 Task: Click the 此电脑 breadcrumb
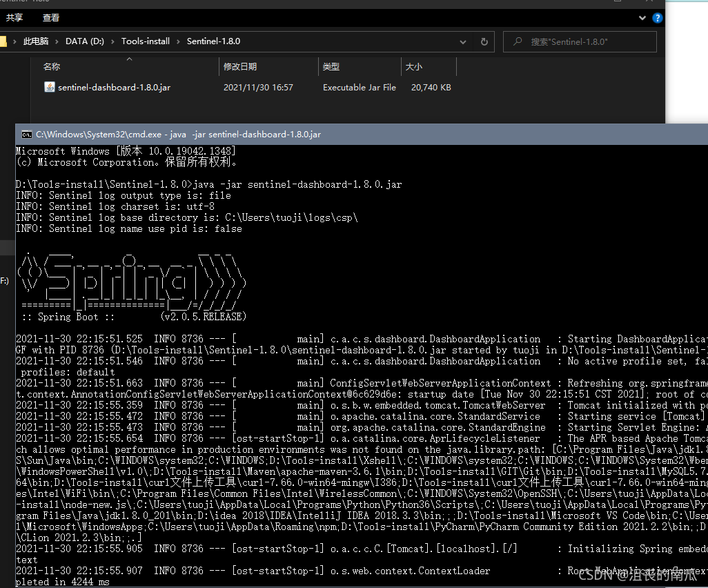(x=36, y=41)
